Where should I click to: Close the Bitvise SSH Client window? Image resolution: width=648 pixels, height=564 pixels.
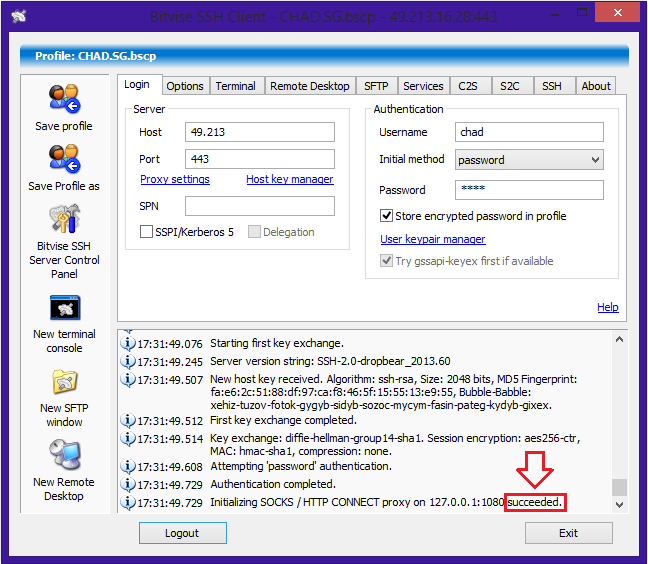click(x=617, y=12)
